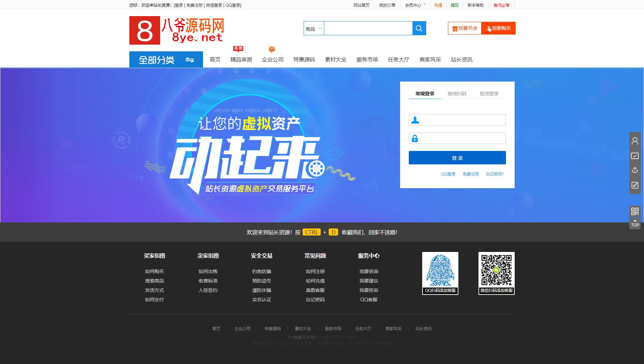This screenshot has height=364, width=644.
Task: Open the 商家风采 navigation item
Action: pos(430,60)
